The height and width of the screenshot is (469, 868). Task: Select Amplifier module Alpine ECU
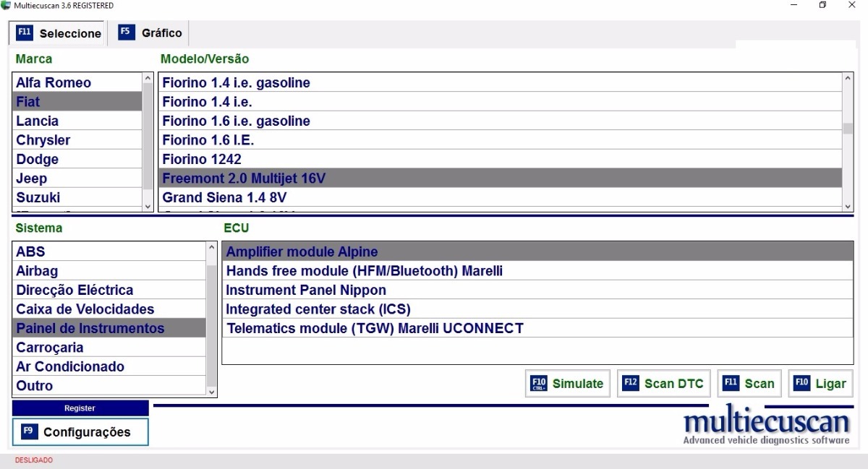coord(537,251)
